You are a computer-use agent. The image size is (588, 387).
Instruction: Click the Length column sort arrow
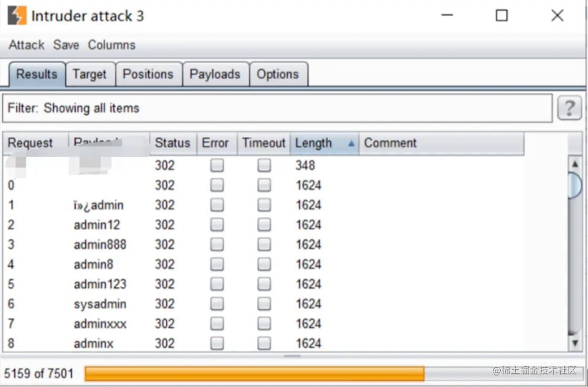tap(351, 143)
